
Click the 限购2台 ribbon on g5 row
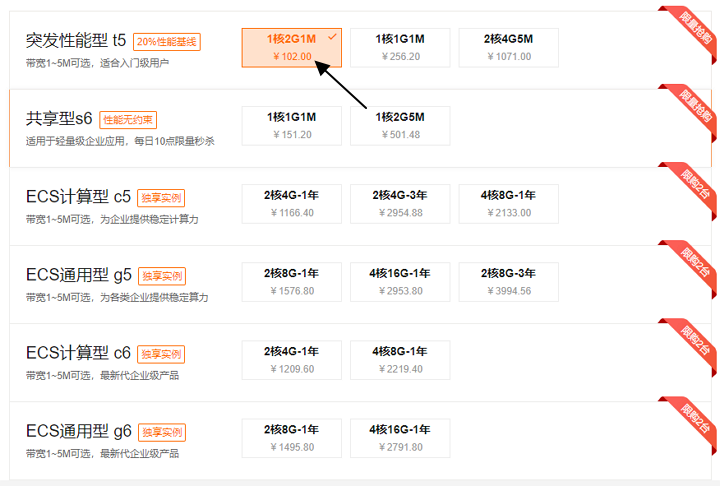click(692, 266)
